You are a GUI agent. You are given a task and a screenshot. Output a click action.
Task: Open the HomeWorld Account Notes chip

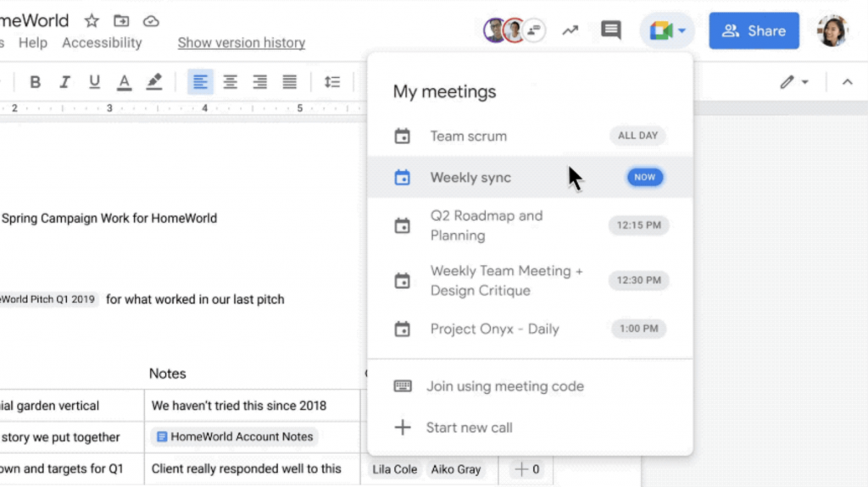click(x=234, y=437)
